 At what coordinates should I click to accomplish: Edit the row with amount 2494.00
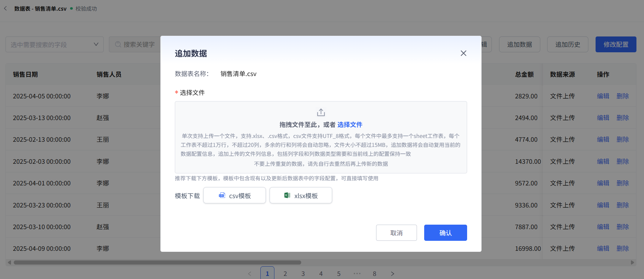tap(603, 118)
